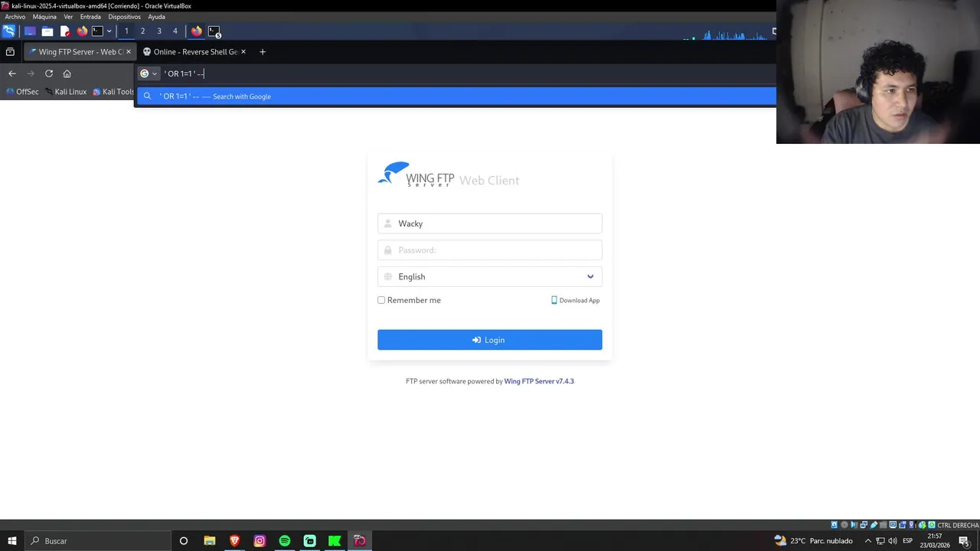The image size is (980, 551).
Task: Open the file manager in the Kali panel
Action: point(47,31)
